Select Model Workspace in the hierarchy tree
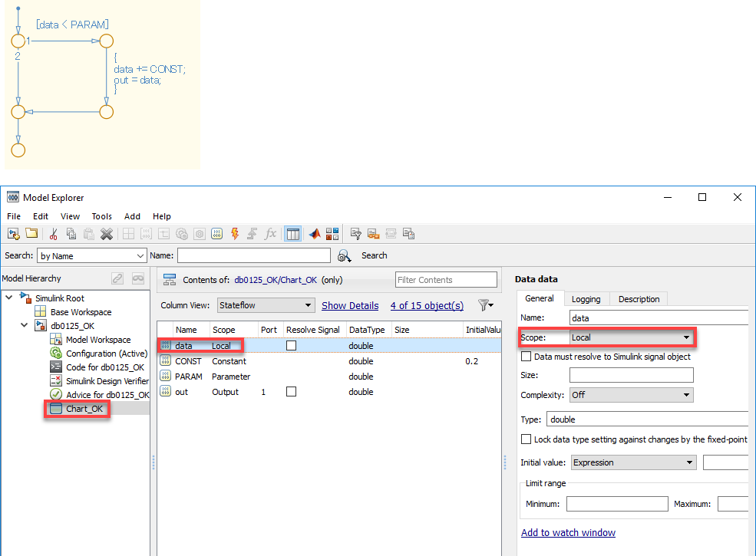Screen dimensions: 756x556 click(x=97, y=340)
